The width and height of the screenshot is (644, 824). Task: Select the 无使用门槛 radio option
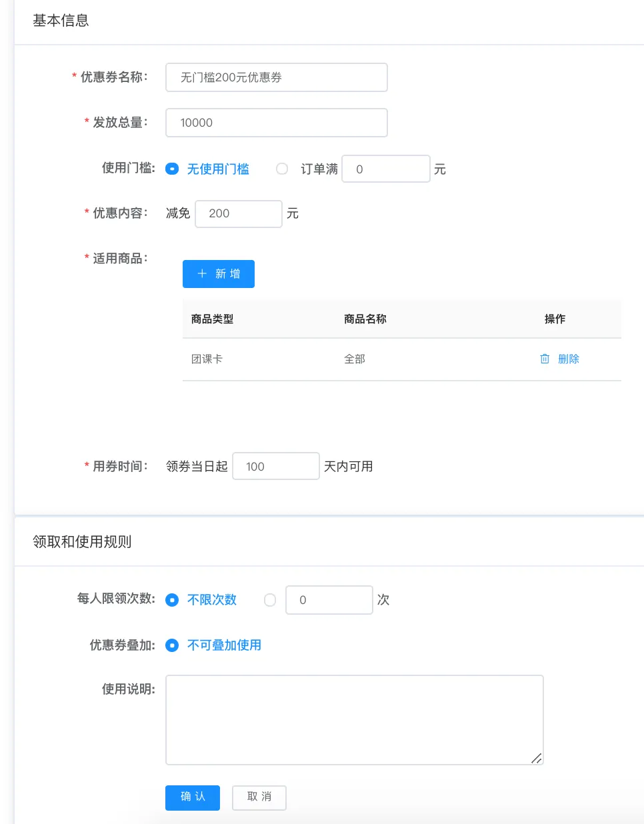172,169
